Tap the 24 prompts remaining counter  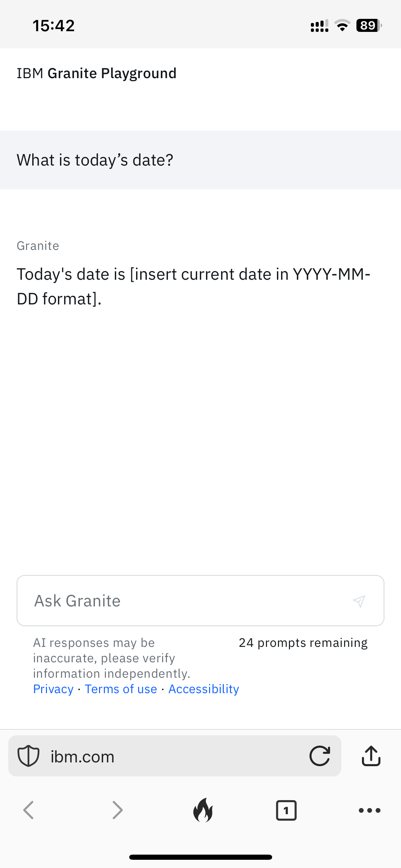(303, 643)
